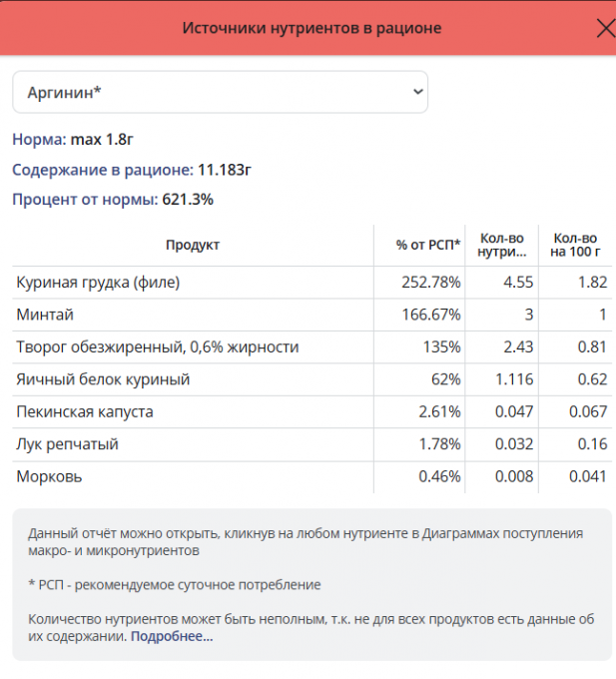
Task: Click the 252.78% value for chicken breast
Action: coord(429,283)
